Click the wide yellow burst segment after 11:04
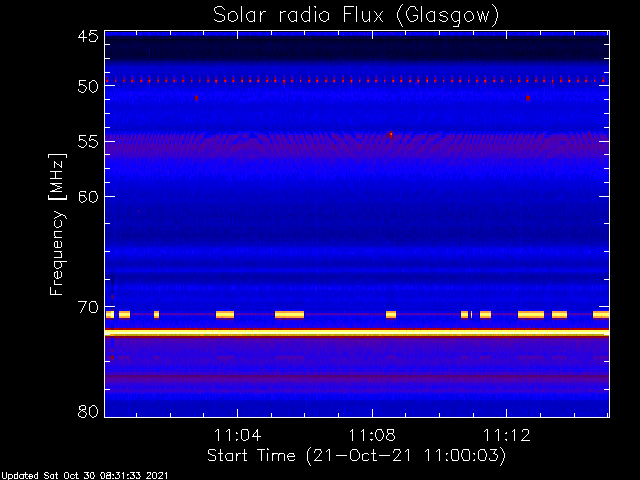The image size is (640, 480). [x=289, y=314]
